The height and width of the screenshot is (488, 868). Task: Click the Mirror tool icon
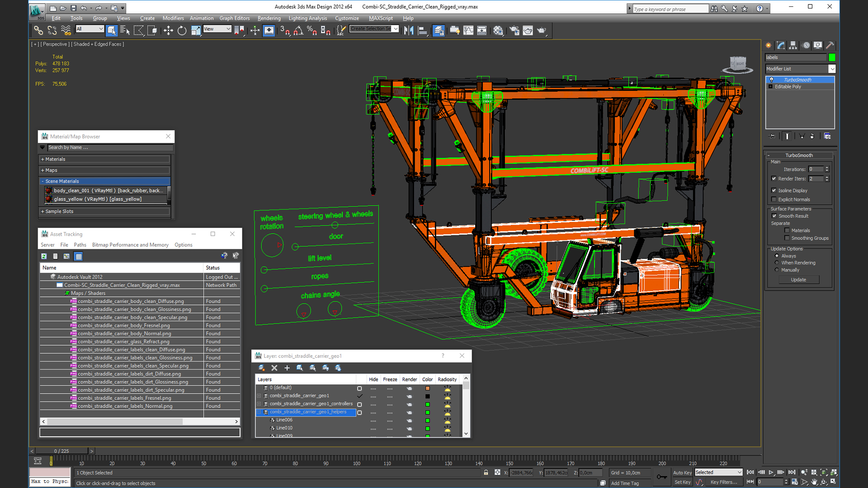pyautogui.click(x=409, y=30)
